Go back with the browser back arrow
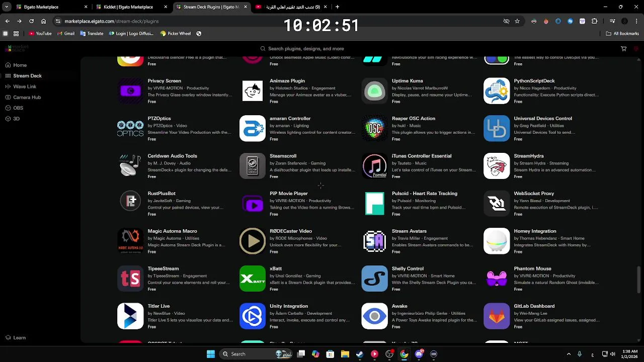 point(7,21)
